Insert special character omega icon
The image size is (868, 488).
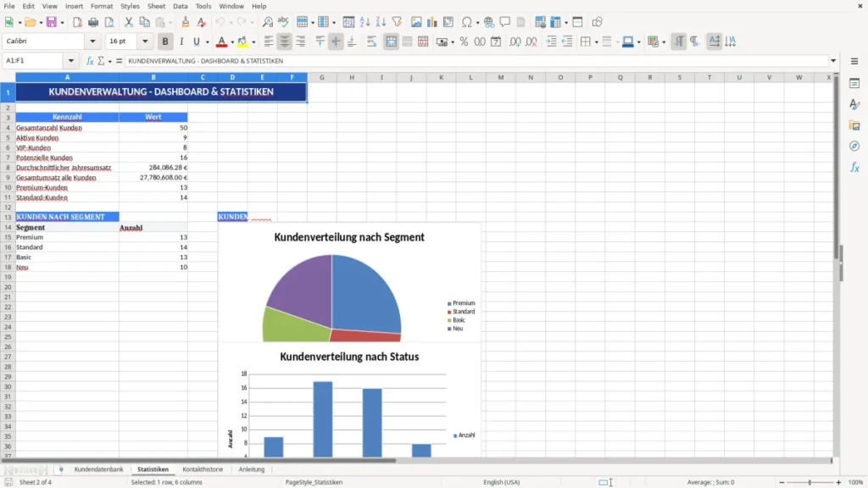click(467, 22)
